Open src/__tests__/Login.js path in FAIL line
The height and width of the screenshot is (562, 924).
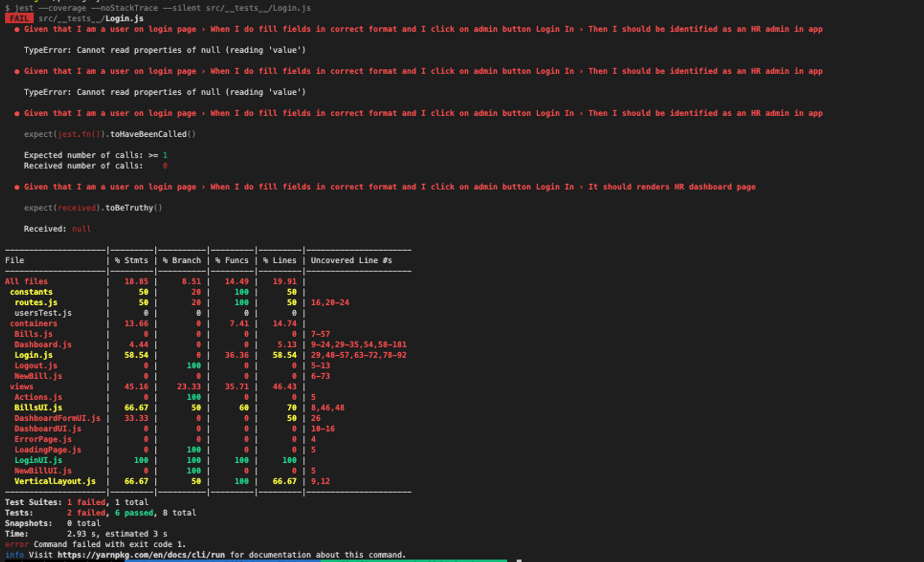(91, 18)
